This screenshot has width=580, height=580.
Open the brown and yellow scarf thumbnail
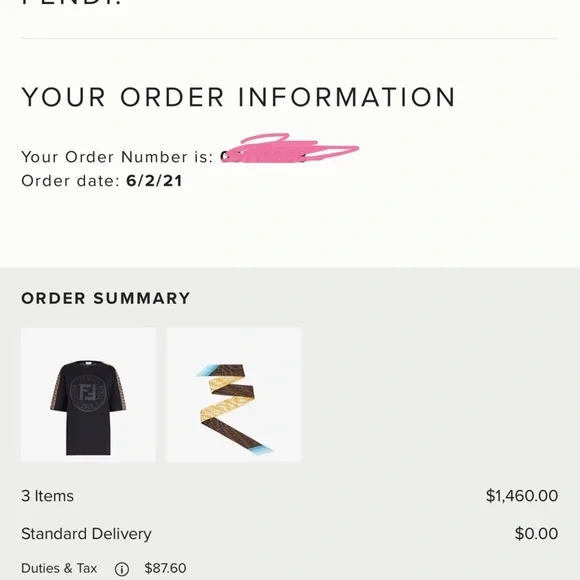pos(234,395)
